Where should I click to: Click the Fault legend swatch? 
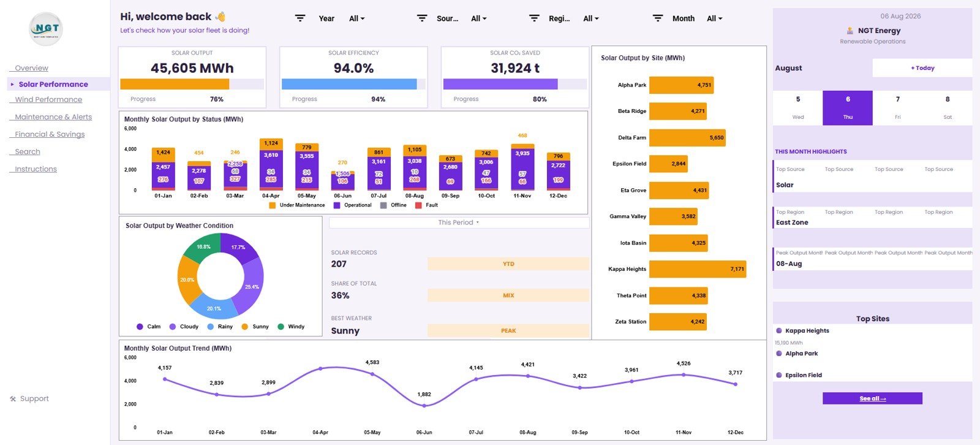click(418, 205)
